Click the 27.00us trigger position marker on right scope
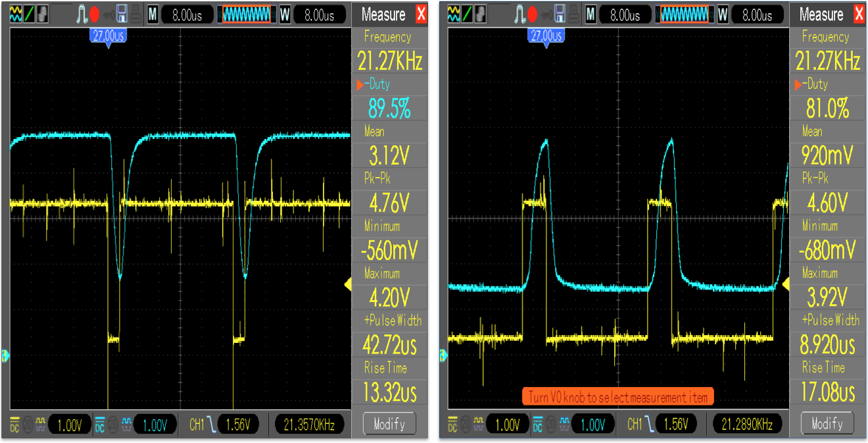The width and height of the screenshot is (868, 443). 545,36
